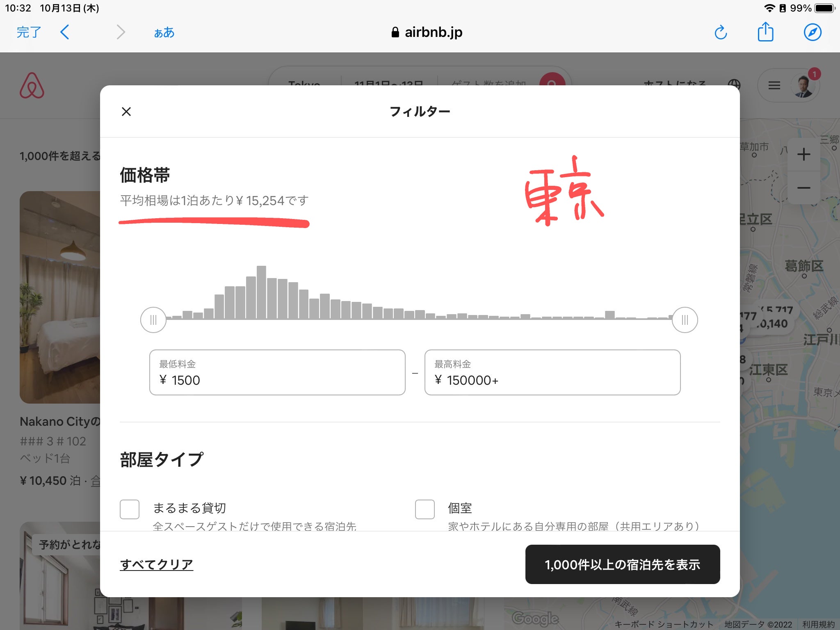Screen dimensions: 840x630
Task: Open the ぁあ reader options menu
Action: (164, 32)
